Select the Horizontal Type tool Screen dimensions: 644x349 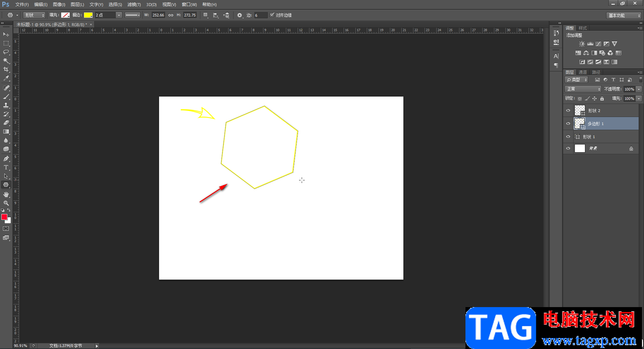pos(6,167)
